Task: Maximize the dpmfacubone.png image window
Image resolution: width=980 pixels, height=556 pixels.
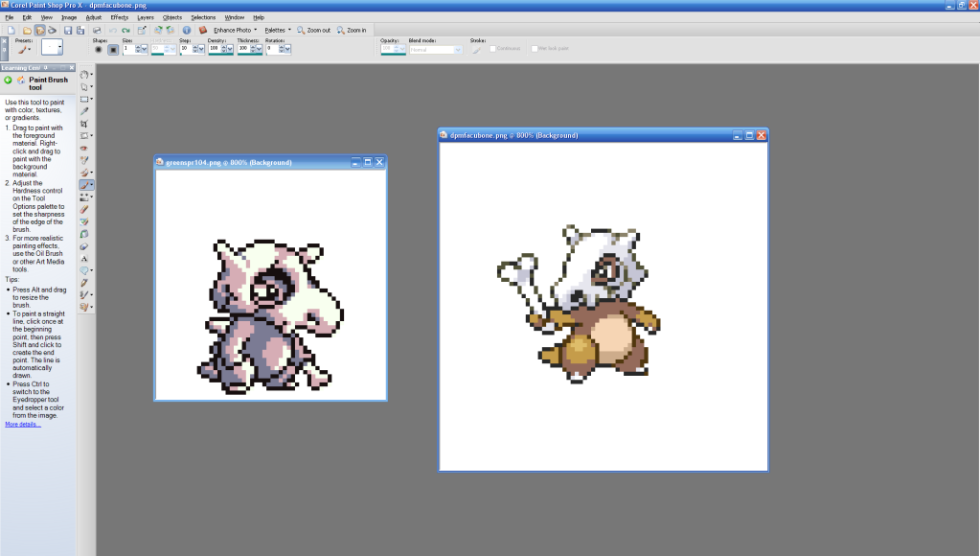Action: pyautogui.click(x=749, y=135)
